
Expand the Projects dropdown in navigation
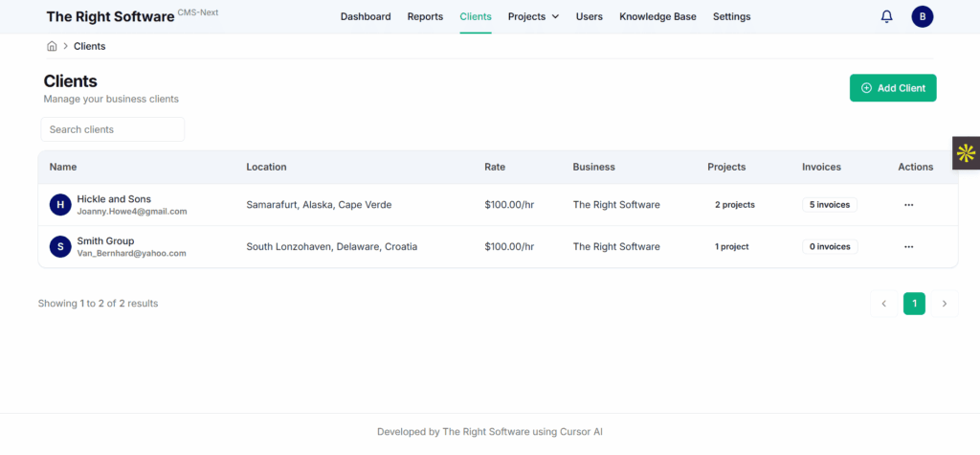[x=533, y=17]
